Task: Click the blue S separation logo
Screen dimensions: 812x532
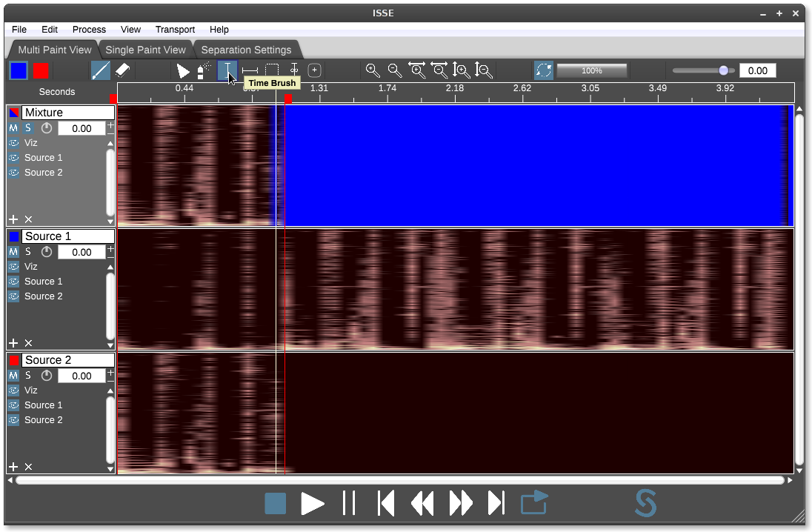Action: [645, 504]
